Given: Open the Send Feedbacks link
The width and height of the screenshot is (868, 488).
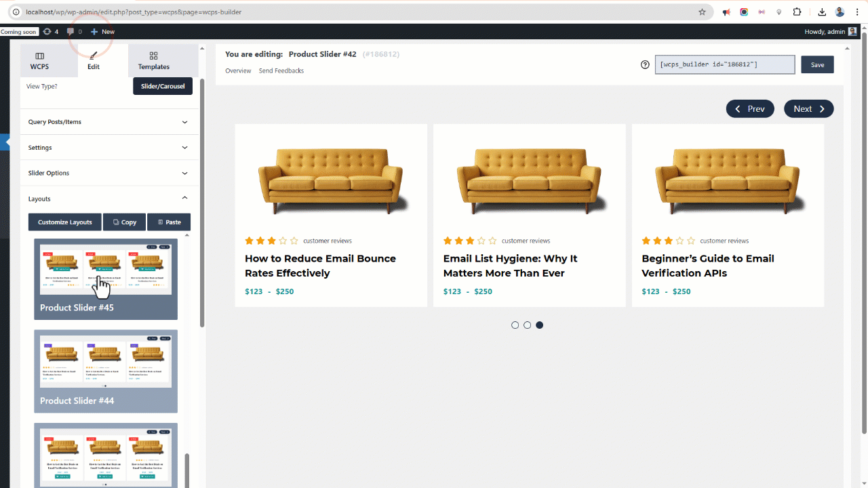Looking at the screenshot, I should (x=281, y=70).
